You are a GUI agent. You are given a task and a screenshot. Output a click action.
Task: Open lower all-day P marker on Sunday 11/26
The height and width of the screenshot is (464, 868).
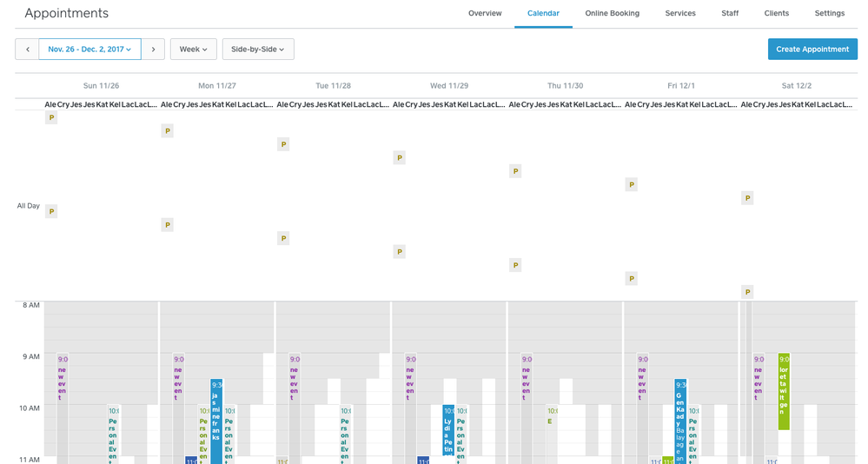click(x=51, y=211)
